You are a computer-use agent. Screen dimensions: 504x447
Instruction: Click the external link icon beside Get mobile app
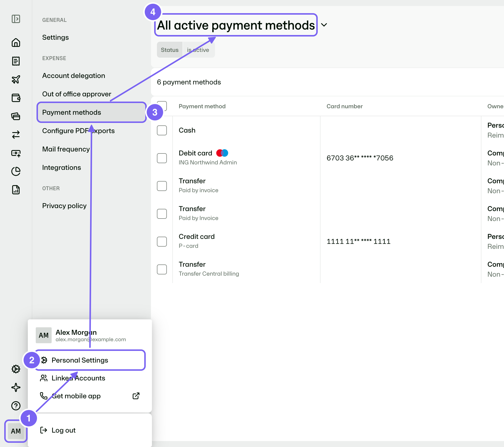coord(136,396)
